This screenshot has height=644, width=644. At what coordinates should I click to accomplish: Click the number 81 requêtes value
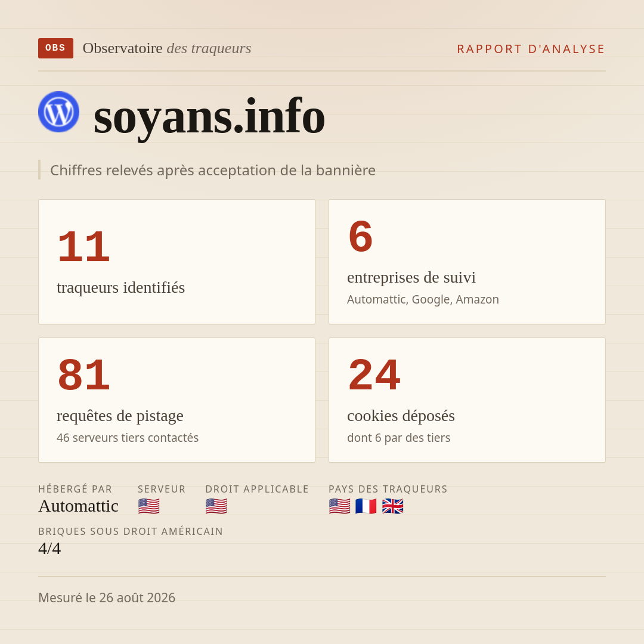coord(83,374)
